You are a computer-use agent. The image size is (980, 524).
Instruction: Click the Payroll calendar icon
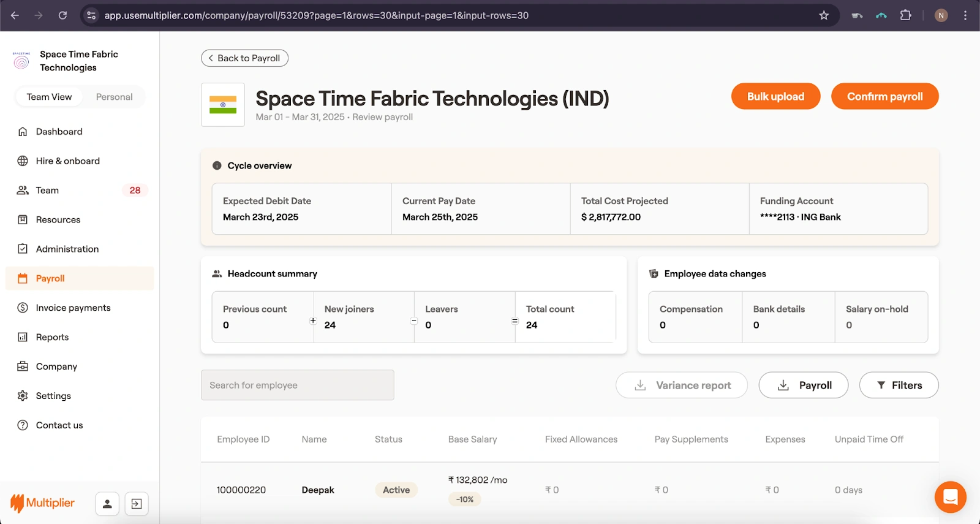(23, 278)
